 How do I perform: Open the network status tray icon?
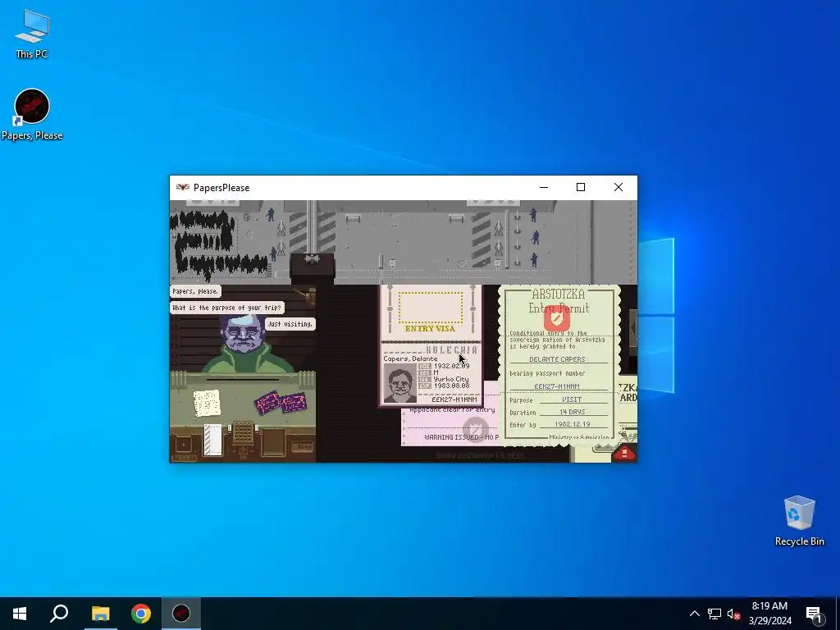[714, 614]
